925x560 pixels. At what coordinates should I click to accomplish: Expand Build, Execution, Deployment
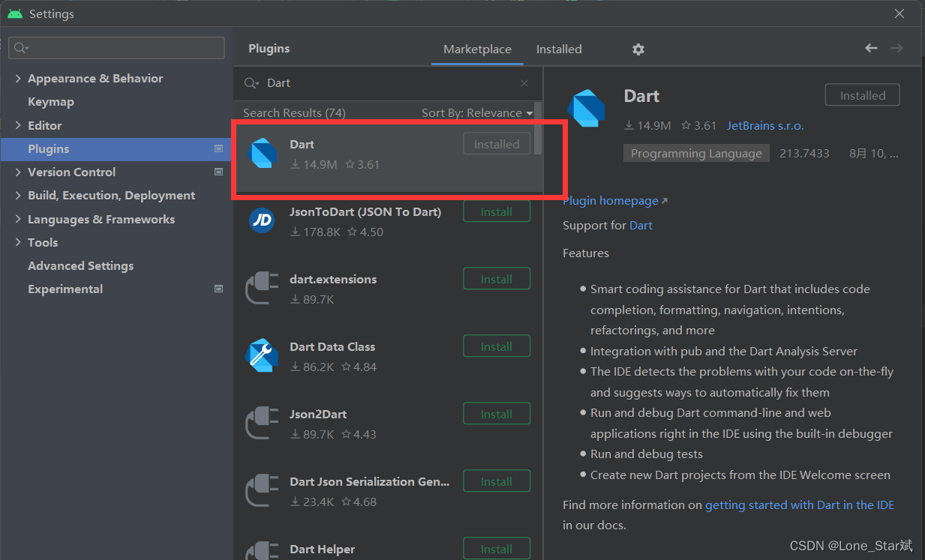pyautogui.click(x=18, y=195)
